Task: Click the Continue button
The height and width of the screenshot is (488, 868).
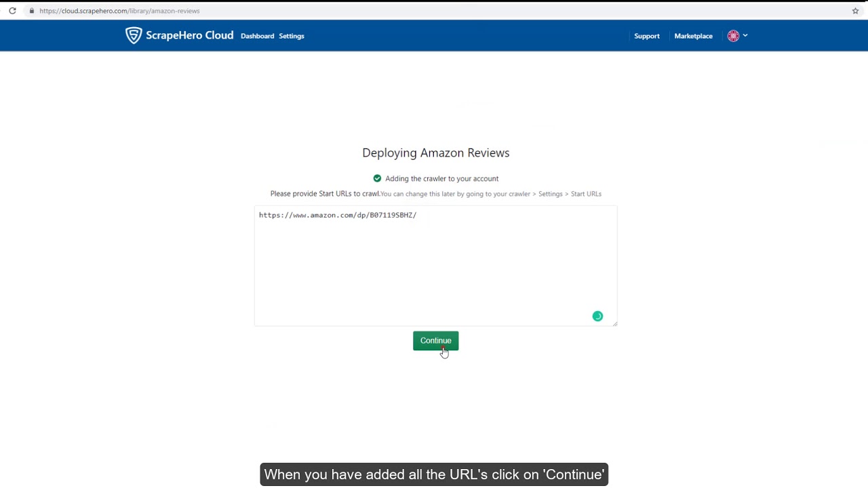Action: (x=435, y=340)
